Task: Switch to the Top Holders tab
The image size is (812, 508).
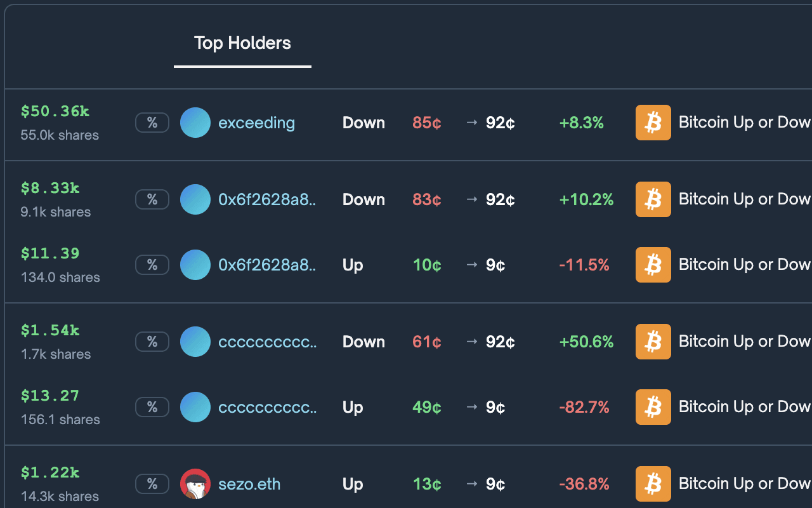Action: click(242, 43)
